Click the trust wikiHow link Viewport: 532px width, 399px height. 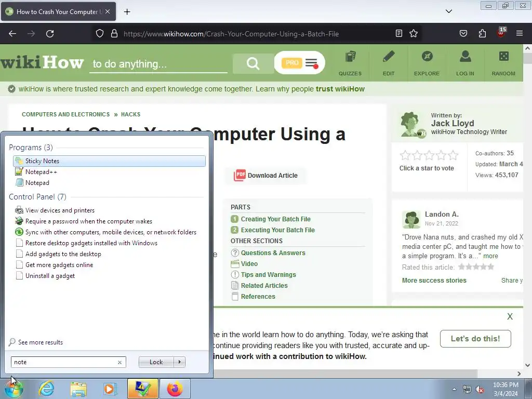coord(340,89)
